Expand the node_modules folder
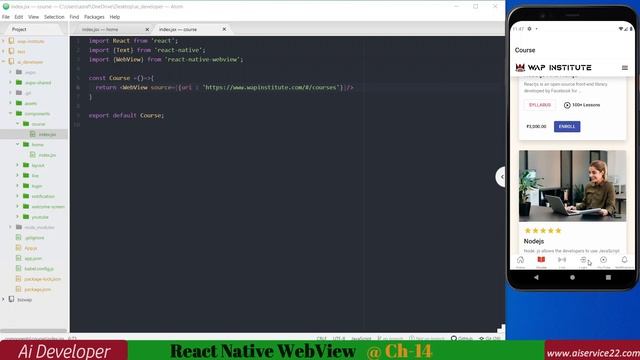Image resolution: width=640 pixels, height=360 pixels. (11, 227)
